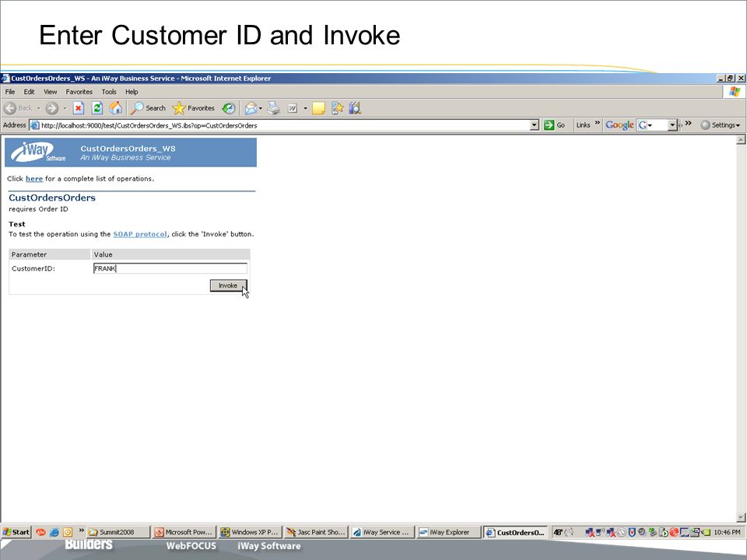Open the Help menu

tap(132, 92)
